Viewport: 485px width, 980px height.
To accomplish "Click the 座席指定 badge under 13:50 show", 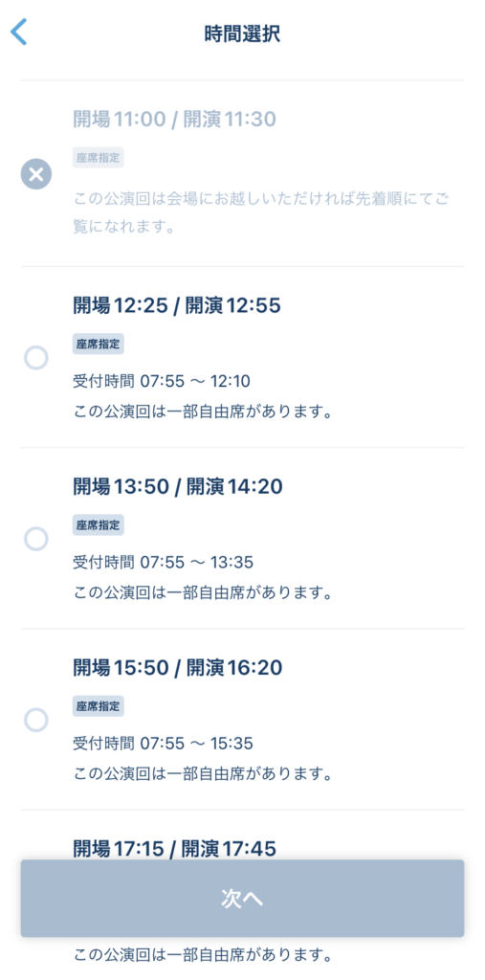I will 99,525.
